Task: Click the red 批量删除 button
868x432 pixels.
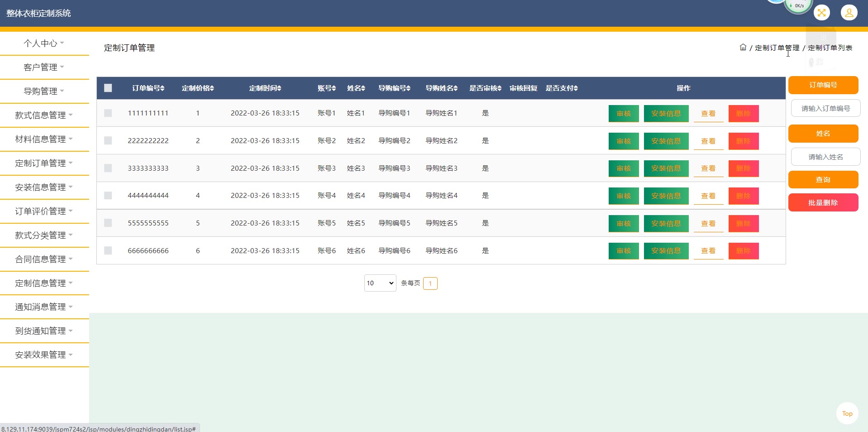Action: coord(823,202)
